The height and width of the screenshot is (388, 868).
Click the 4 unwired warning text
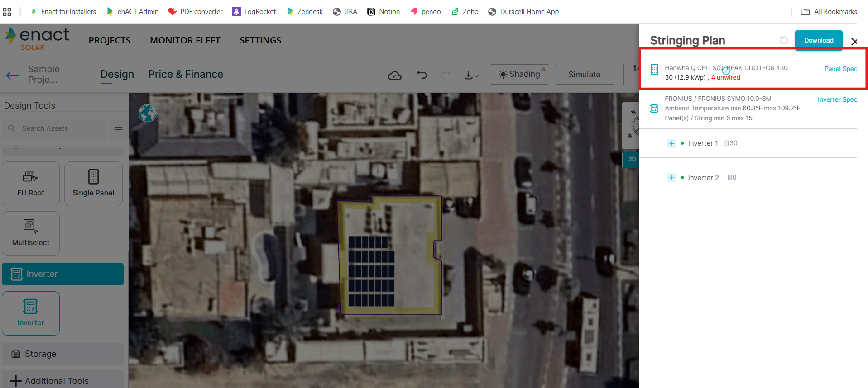tap(725, 77)
